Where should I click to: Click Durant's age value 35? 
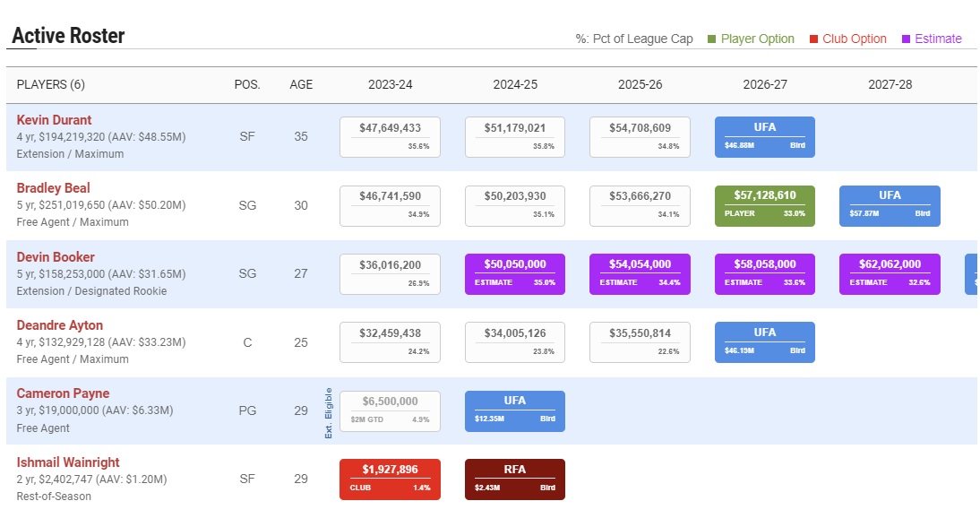pos(301,136)
